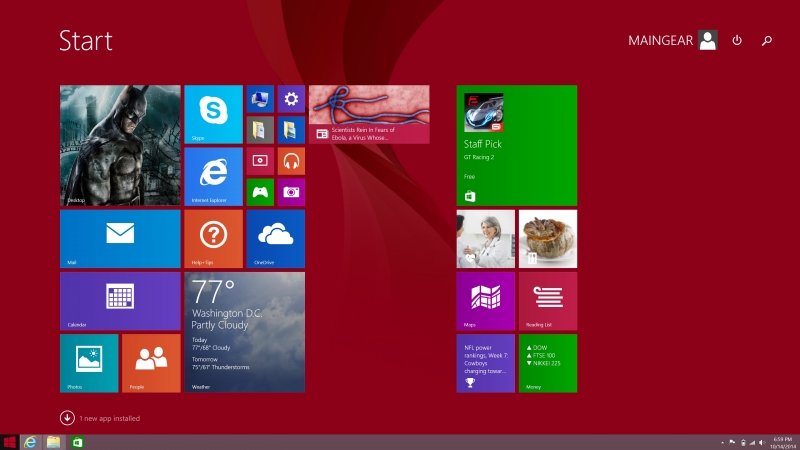
Task: Open the Sports NFL power rankings tile
Action: (486, 363)
